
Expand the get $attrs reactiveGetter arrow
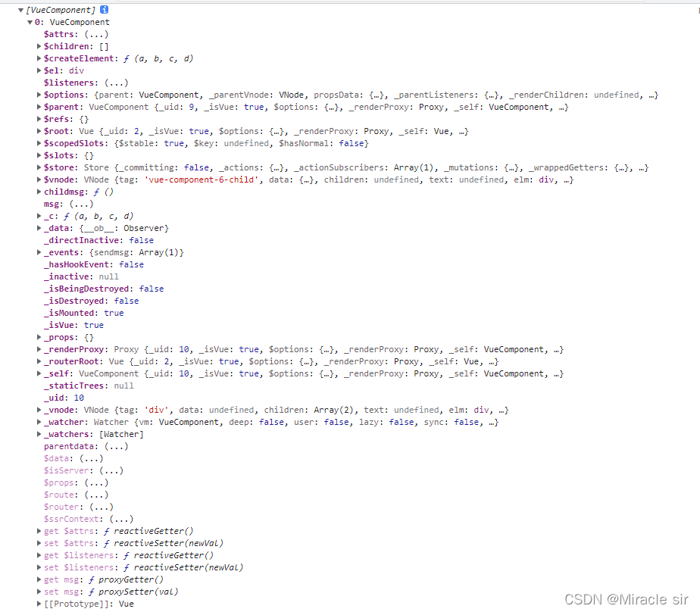(39, 531)
